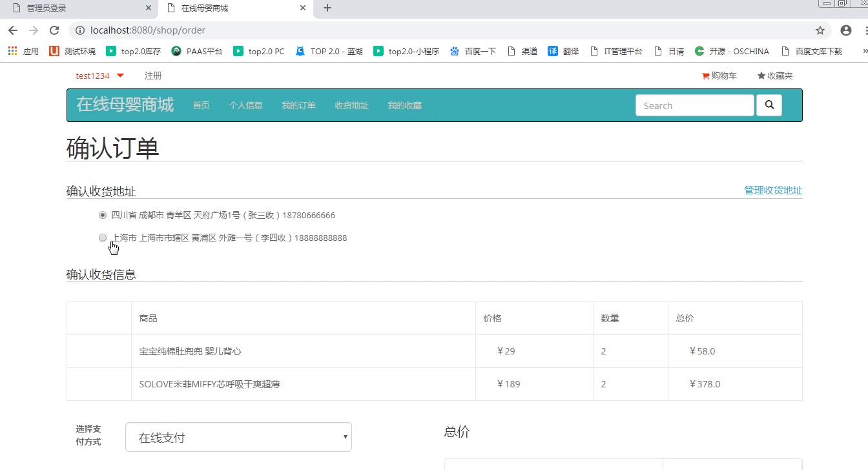
Task: Open the 日清 bookmark
Action: pyautogui.click(x=669, y=51)
